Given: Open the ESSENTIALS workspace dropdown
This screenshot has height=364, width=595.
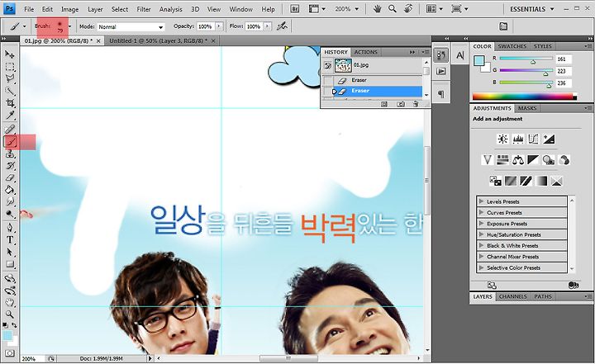Looking at the screenshot, I should point(531,9).
